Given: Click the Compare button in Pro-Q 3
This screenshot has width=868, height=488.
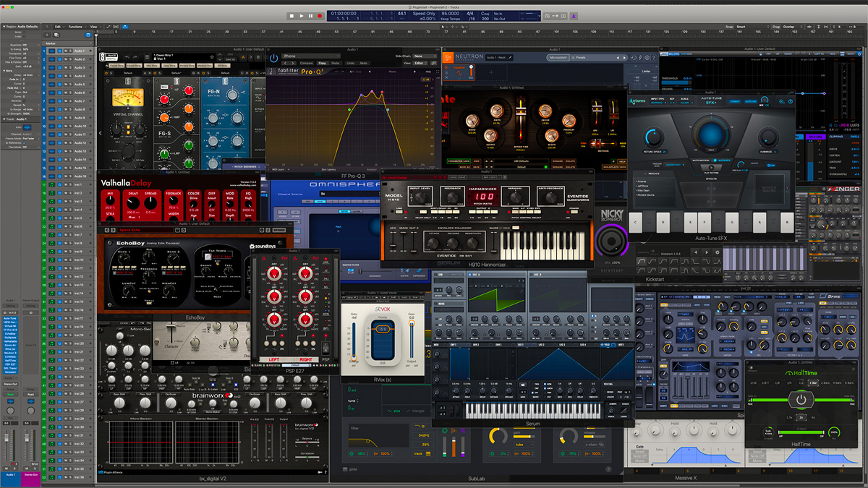Looking at the screenshot, I should click(x=307, y=63).
